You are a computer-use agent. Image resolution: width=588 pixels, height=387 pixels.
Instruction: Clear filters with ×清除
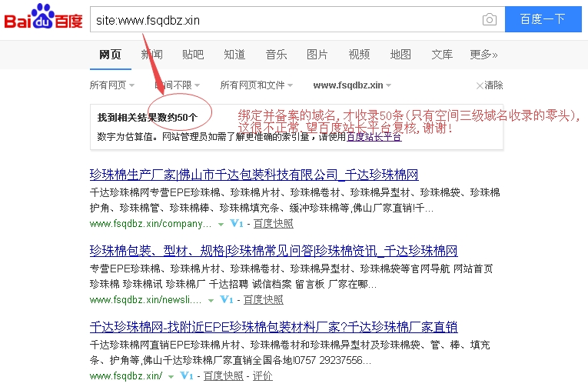[490, 85]
